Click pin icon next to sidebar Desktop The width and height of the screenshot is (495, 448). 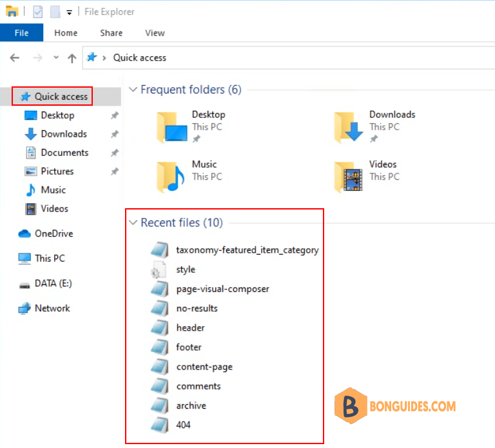[114, 115]
